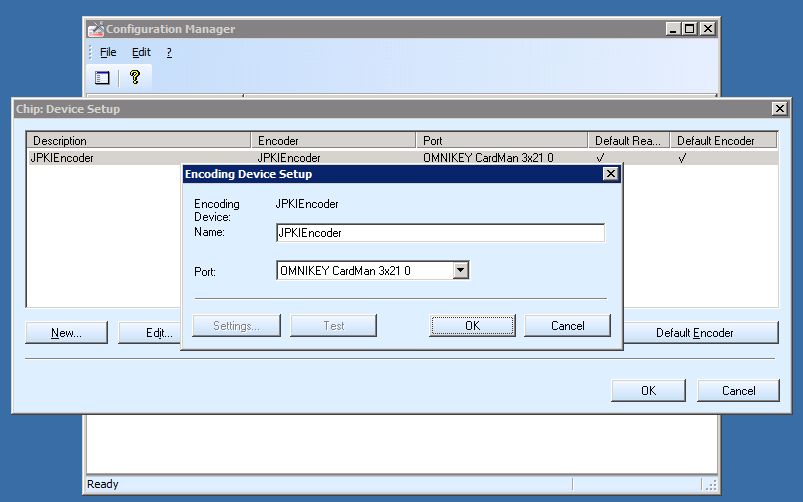Click inside the Name text field
Image resolution: width=803 pixels, height=502 pixels.
(x=440, y=233)
